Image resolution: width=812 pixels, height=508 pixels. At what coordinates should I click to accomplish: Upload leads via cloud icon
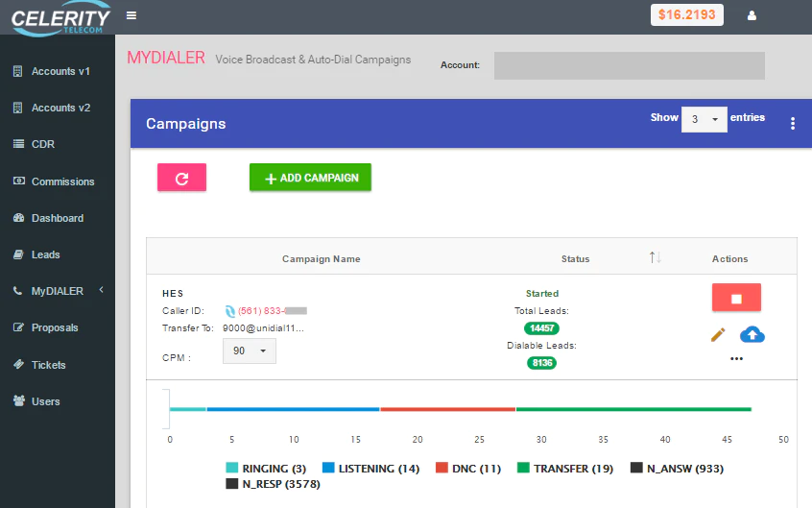pos(752,334)
